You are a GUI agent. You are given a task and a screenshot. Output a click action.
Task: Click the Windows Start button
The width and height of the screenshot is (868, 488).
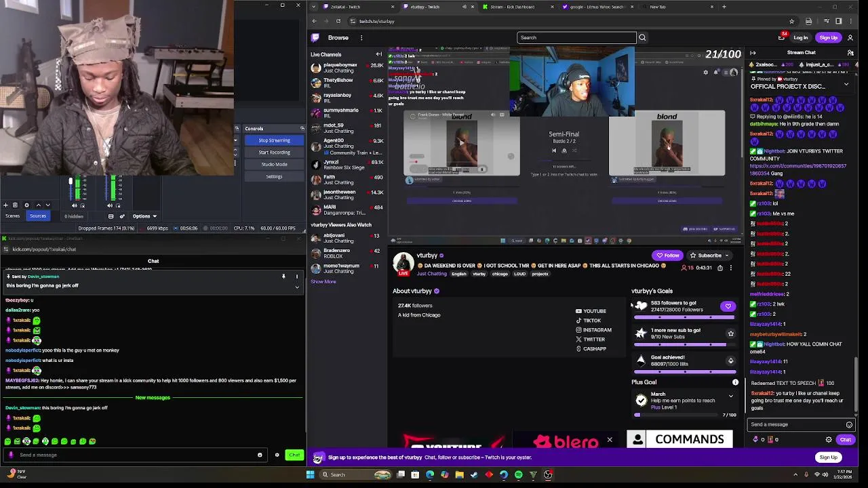pos(311,474)
